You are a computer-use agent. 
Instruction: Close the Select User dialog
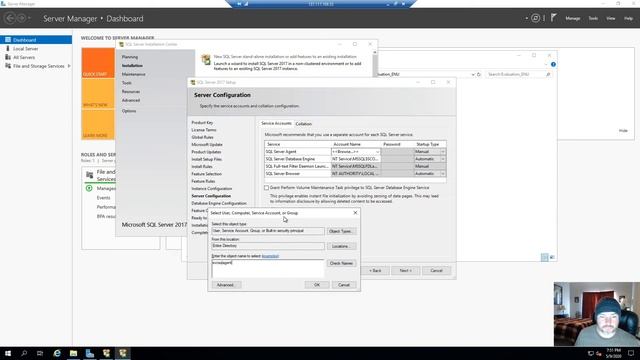click(x=355, y=213)
